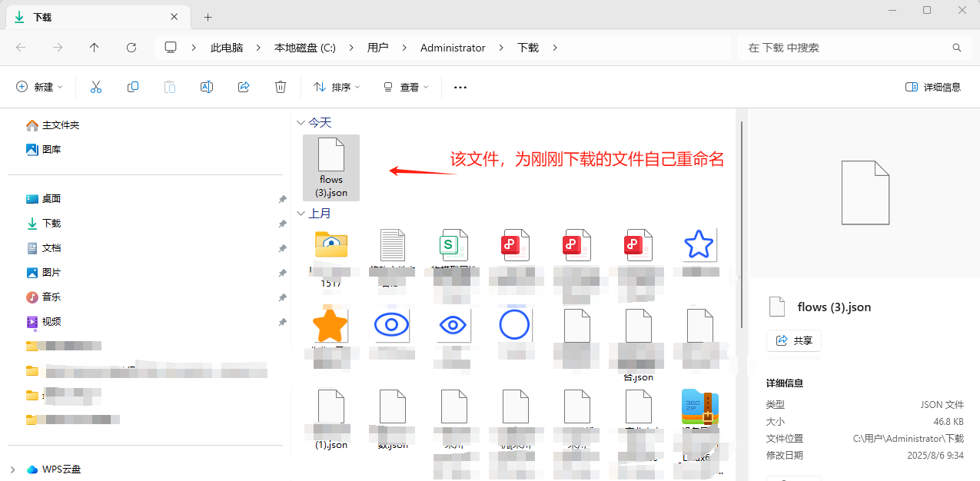The image size is (980, 481).
Task: Open the 排序 sort dropdown
Action: point(337,87)
